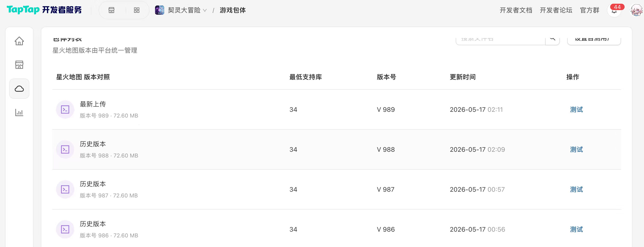Click the search magnifier icon button
The image size is (644, 247).
pyautogui.click(x=552, y=39)
